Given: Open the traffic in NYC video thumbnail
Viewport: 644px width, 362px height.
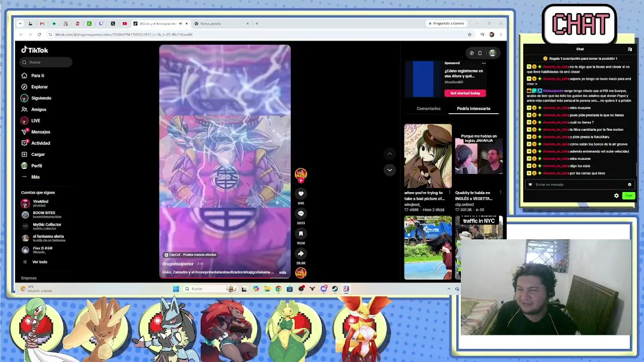Looking at the screenshot, I should pos(479,247).
